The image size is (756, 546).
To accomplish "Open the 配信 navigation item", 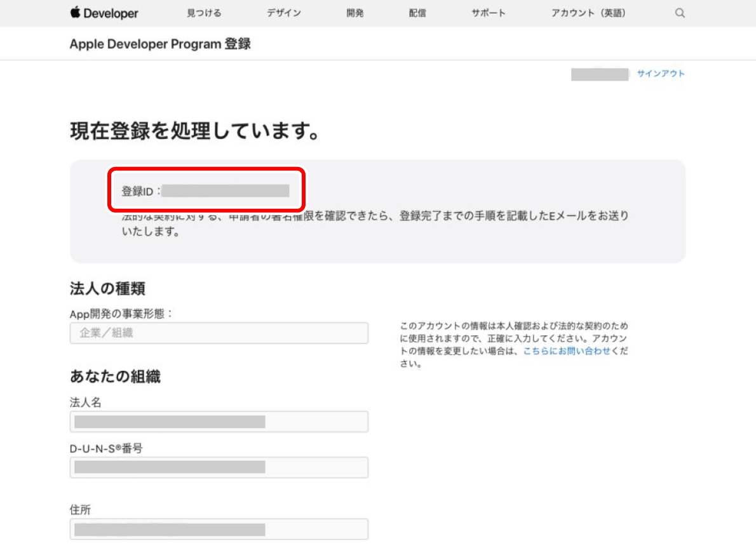I will (417, 13).
